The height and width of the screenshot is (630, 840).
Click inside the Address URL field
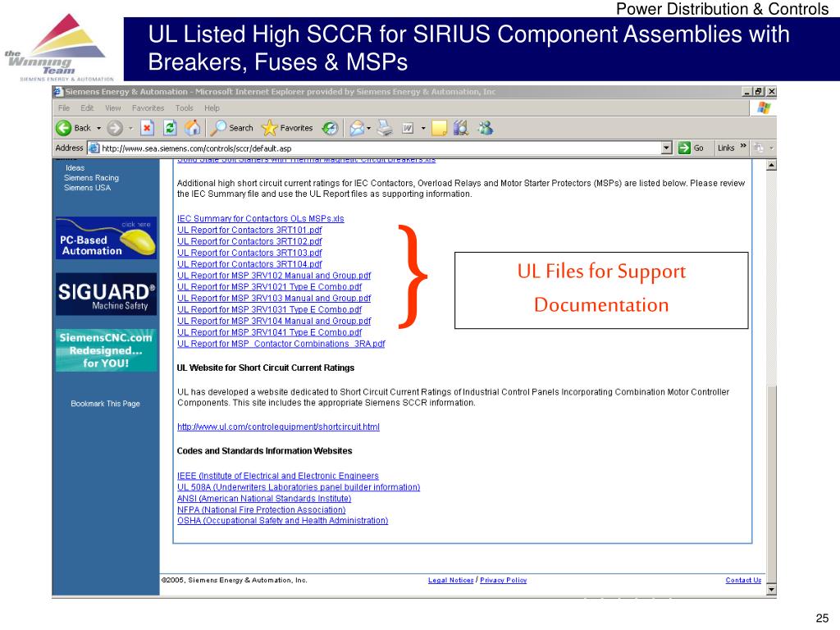381,148
